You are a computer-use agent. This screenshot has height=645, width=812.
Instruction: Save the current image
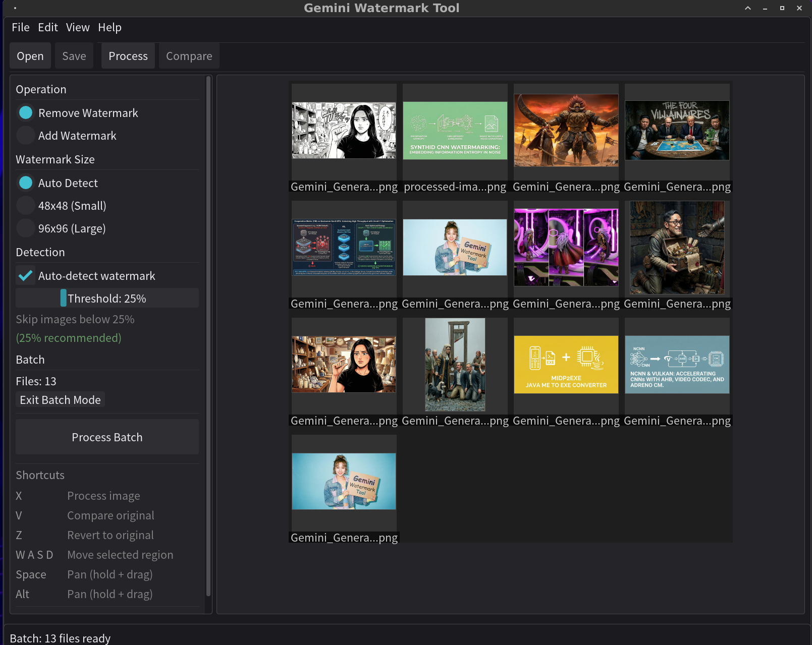click(74, 55)
